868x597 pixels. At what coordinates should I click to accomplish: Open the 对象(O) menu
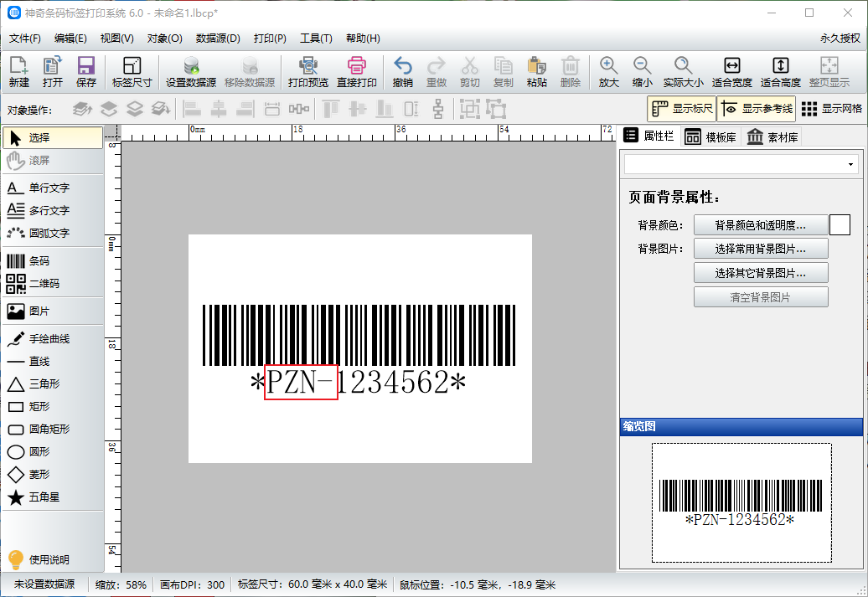point(164,39)
